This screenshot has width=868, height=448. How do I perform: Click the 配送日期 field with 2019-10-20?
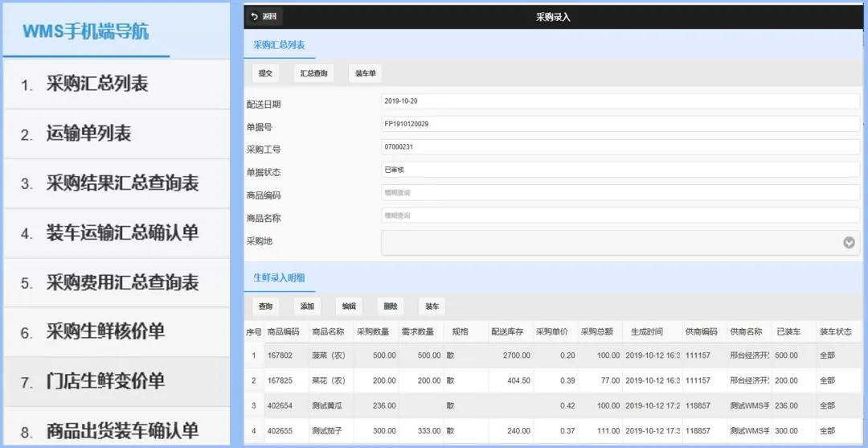click(x=620, y=101)
